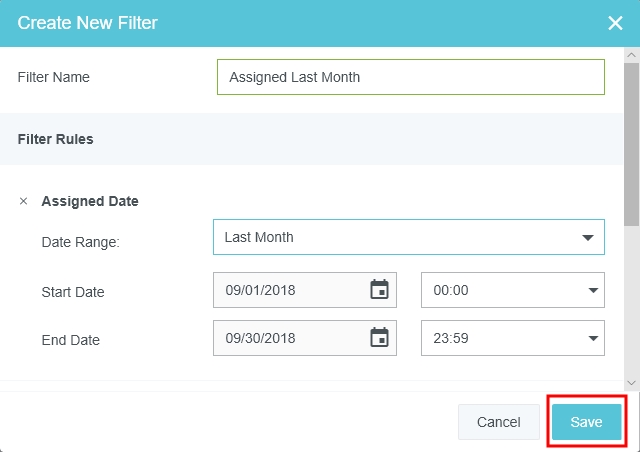This screenshot has width=640, height=452.
Task: Save the new filter
Action: (x=586, y=422)
